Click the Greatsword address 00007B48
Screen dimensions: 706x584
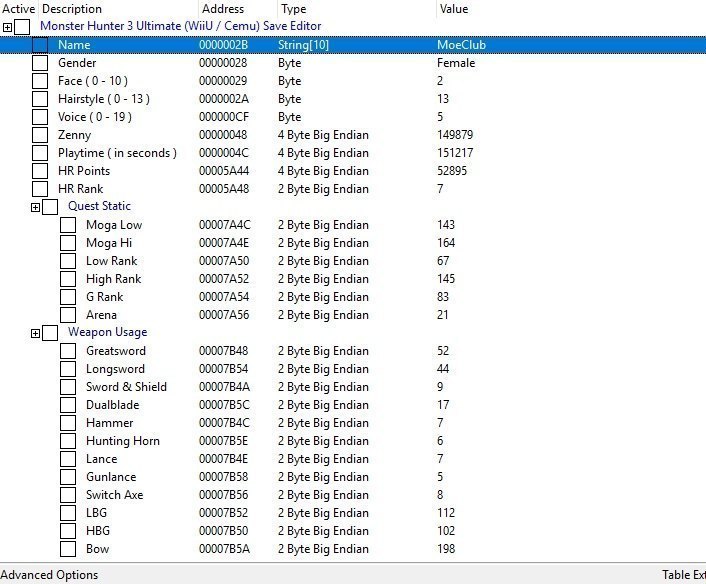(x=223, y=351)
